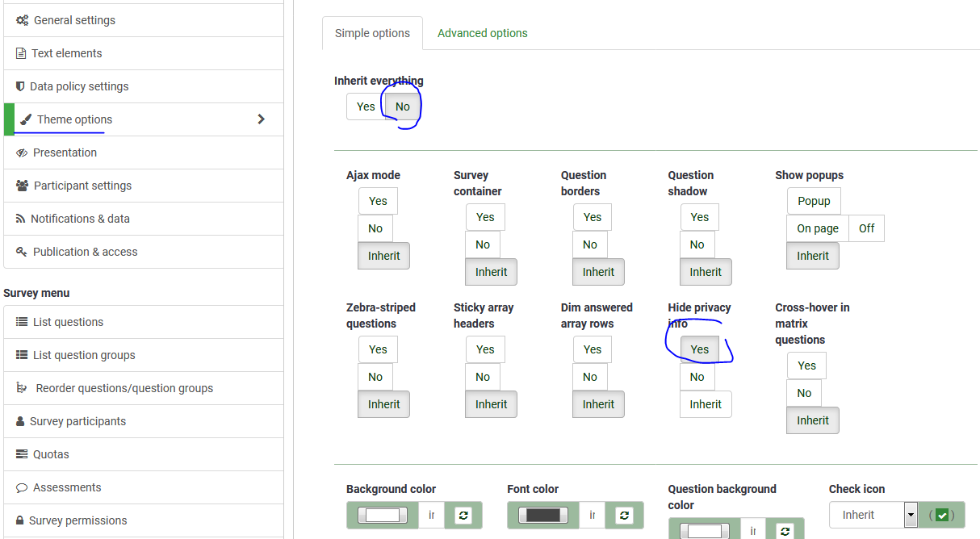Reset the Font color with refresh icon

(624, 515)
